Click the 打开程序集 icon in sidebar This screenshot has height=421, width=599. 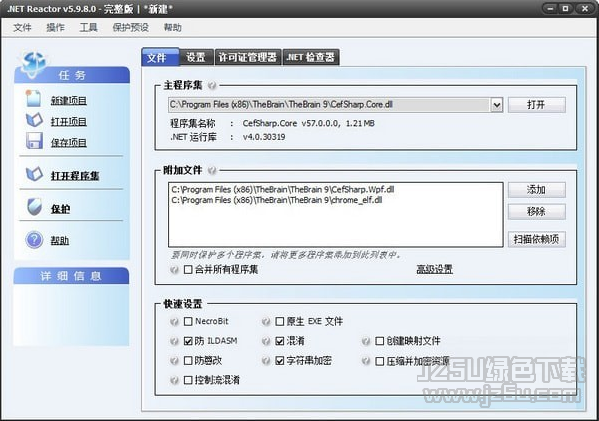tap(34, 174)
